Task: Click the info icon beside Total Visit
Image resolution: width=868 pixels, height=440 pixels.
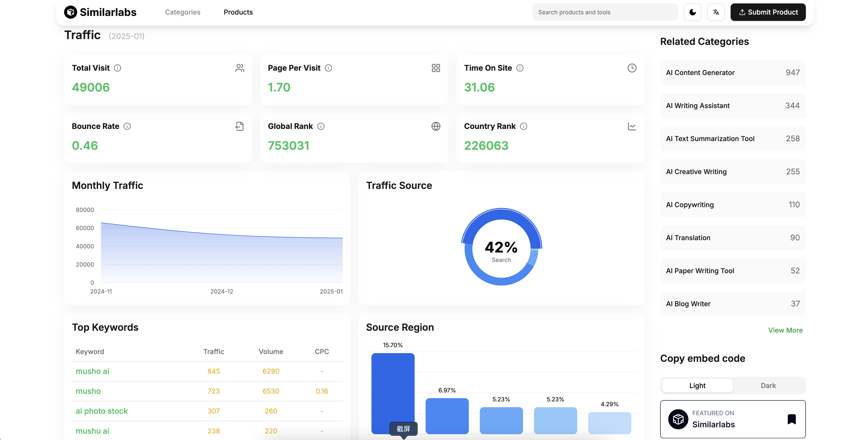Action: point(117,68)
